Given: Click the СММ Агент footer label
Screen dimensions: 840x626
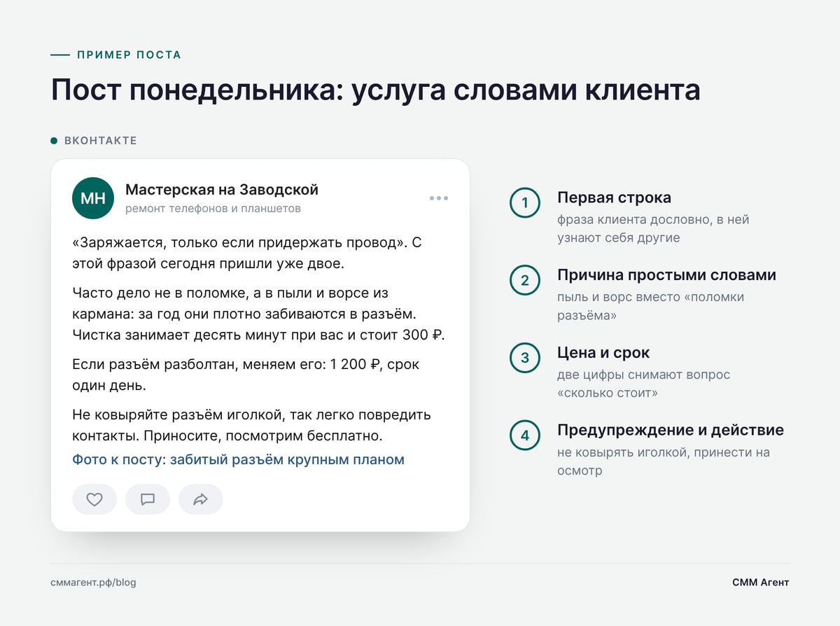Looking at the screenshot, I should (x=761, y=583).
